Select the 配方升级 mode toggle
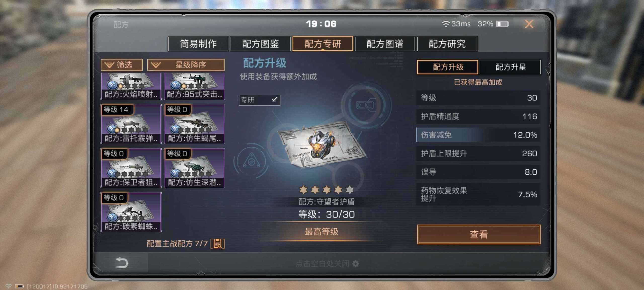 coord(448,67)
